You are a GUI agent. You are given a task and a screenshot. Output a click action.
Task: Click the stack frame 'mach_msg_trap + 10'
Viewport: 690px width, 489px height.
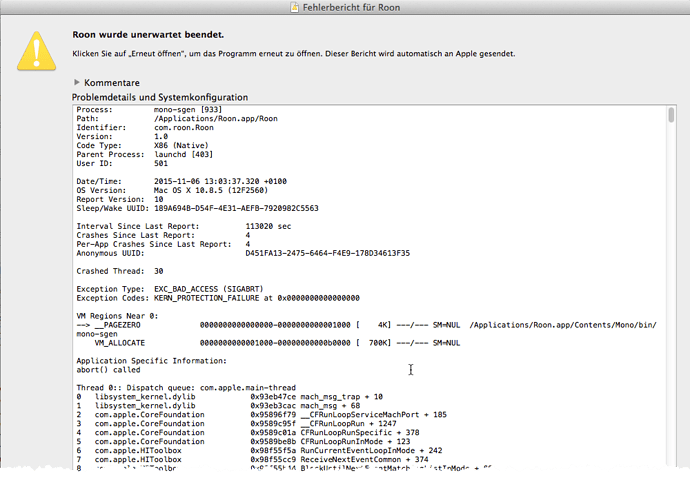(x=341, y=397)
